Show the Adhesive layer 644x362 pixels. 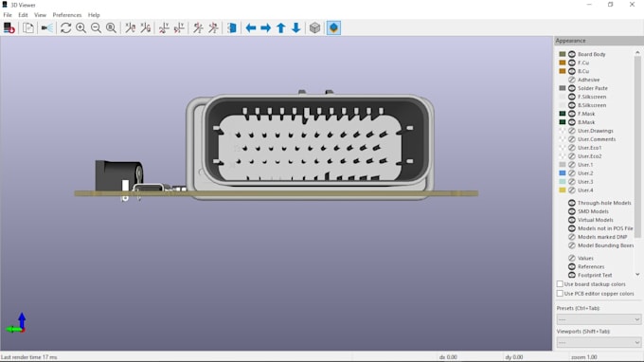572,80
